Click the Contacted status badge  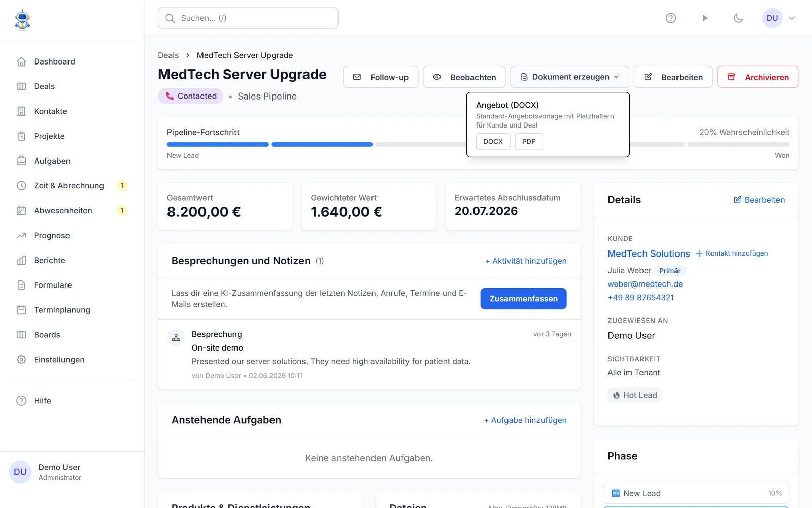coord(191,96)
